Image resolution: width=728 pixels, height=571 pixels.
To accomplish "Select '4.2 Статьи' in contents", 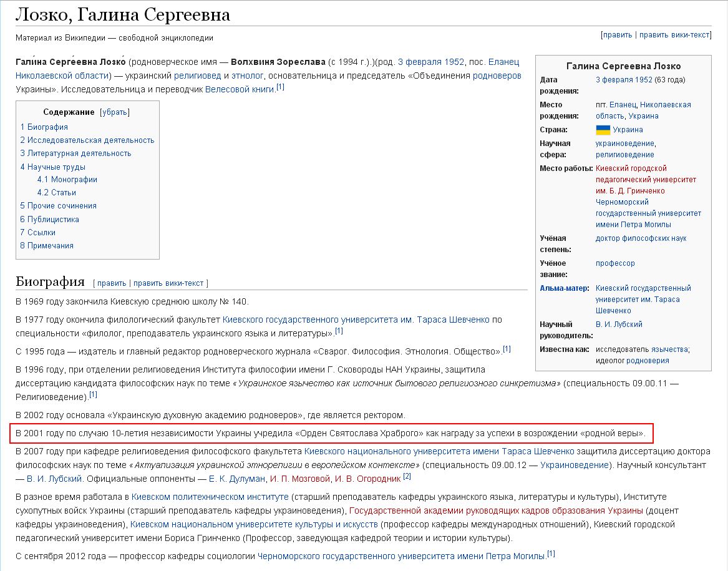I will coord(57,192).
